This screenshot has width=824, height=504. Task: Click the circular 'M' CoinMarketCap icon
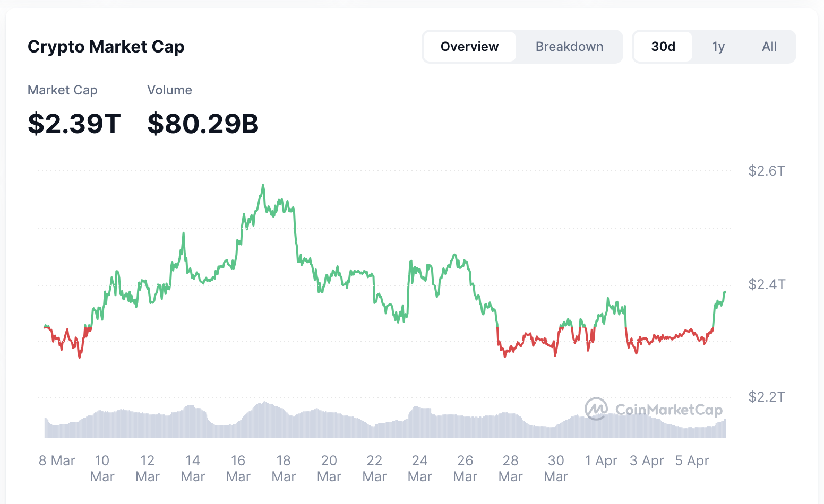(x=596, y=409)
